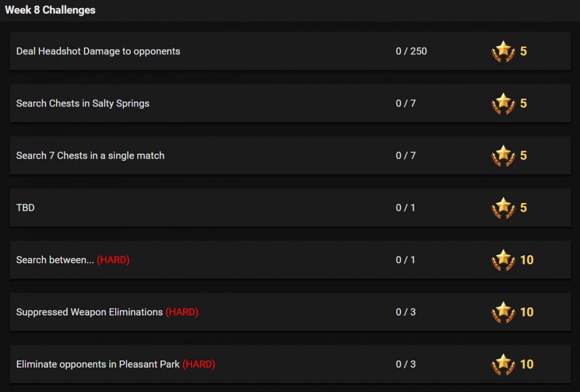
Task: Select the Deal Headshot Damage to opponents challenge
Action: [98, 51]
